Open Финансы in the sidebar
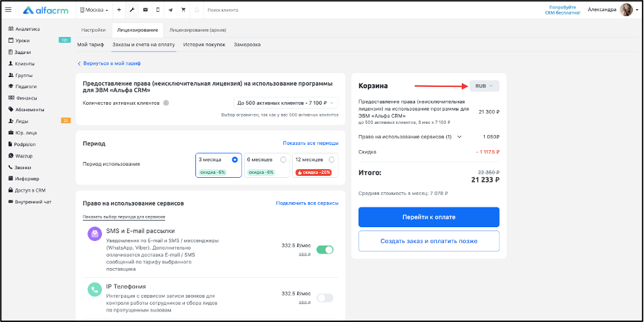 click(x=22, y=98)
